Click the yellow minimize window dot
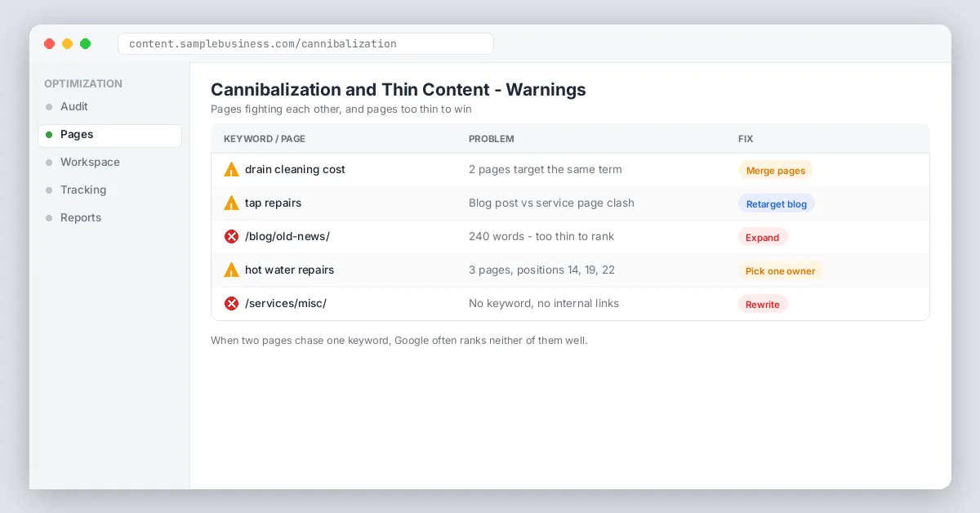 (68, 44)
